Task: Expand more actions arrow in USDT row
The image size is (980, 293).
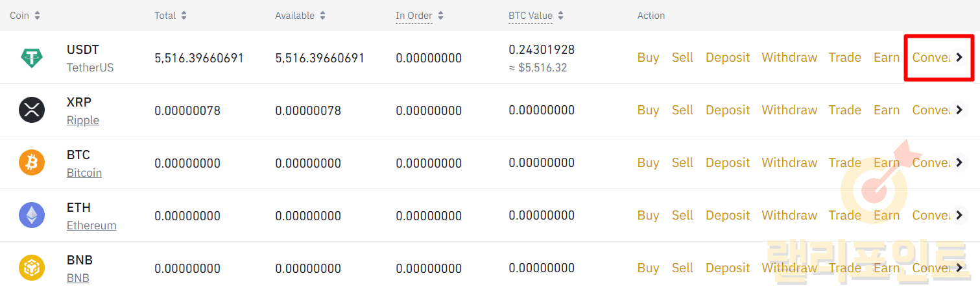Action: pos(959,57)
